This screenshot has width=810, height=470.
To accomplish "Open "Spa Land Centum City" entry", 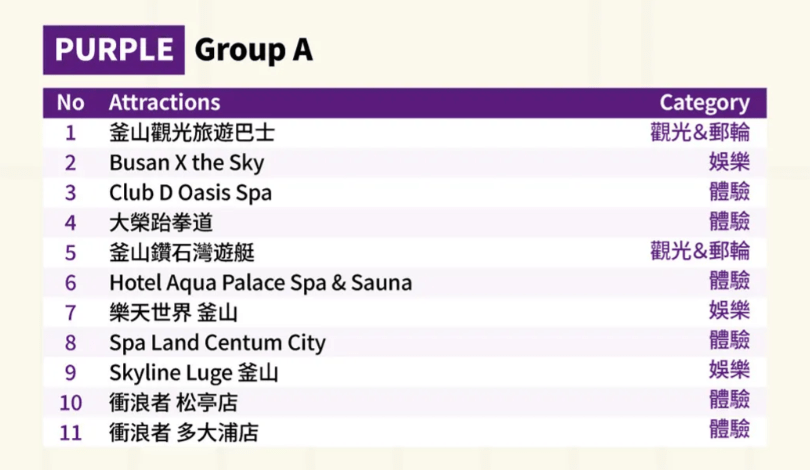I will pyautogui.click(x=217, y=343).
